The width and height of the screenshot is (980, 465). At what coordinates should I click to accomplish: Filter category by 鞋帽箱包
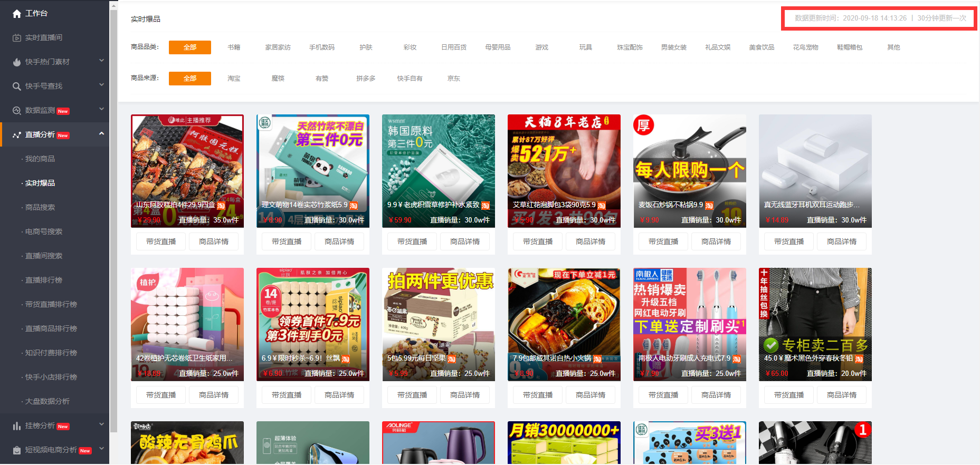(x=850, y=47)
